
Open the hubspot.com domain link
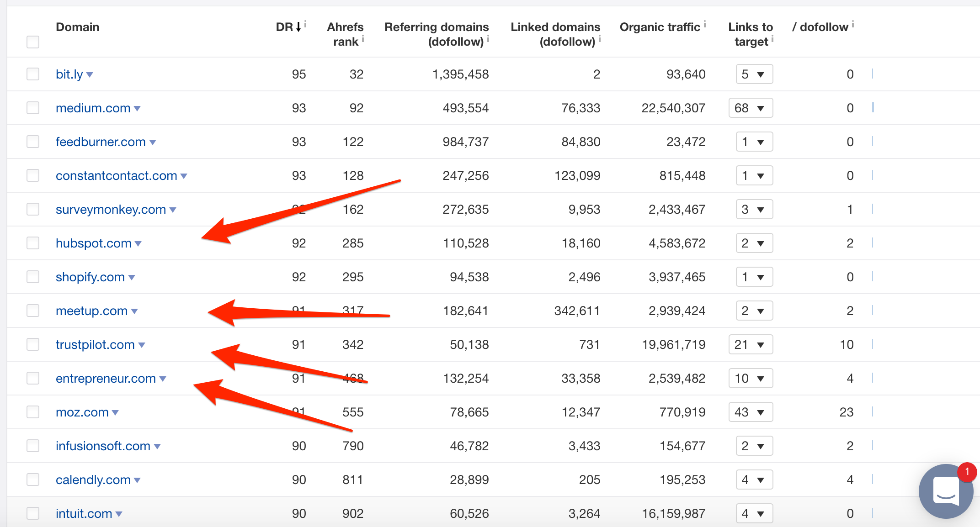pyautogui.click(x=94, y=243)
